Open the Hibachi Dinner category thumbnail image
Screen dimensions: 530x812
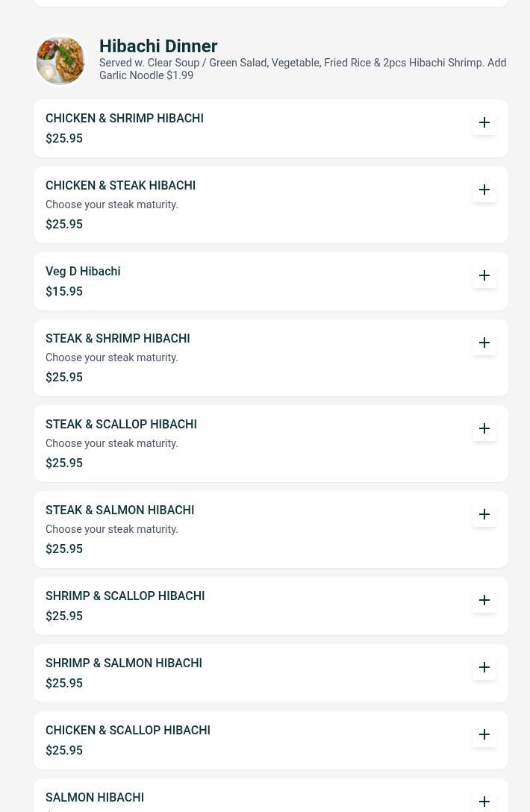pos(60,60)
